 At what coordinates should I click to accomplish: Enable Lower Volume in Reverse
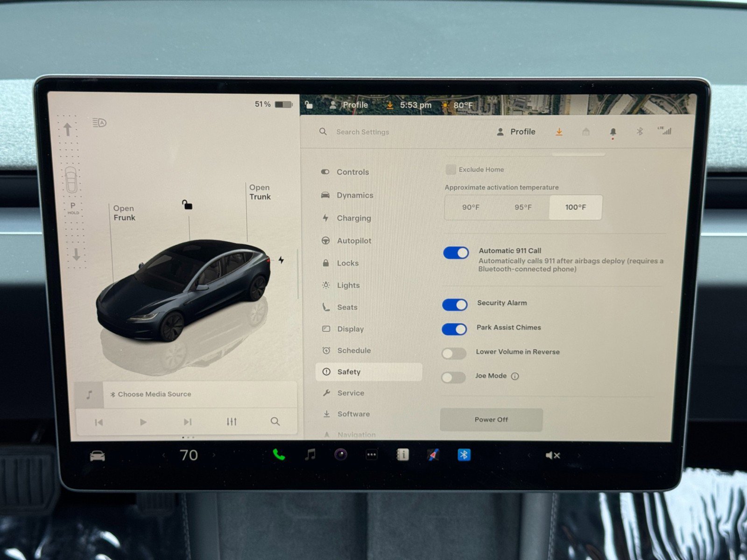(453, 353)
